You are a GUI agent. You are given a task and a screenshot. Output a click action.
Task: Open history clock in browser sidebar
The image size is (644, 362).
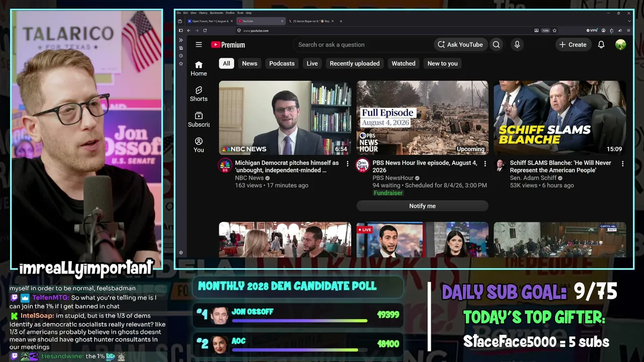[x=181, y=56]
